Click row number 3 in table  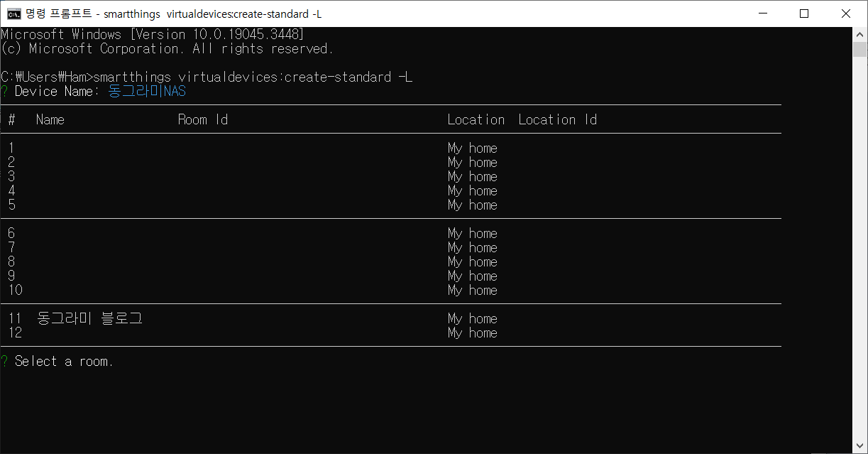(x=11, y=176)
